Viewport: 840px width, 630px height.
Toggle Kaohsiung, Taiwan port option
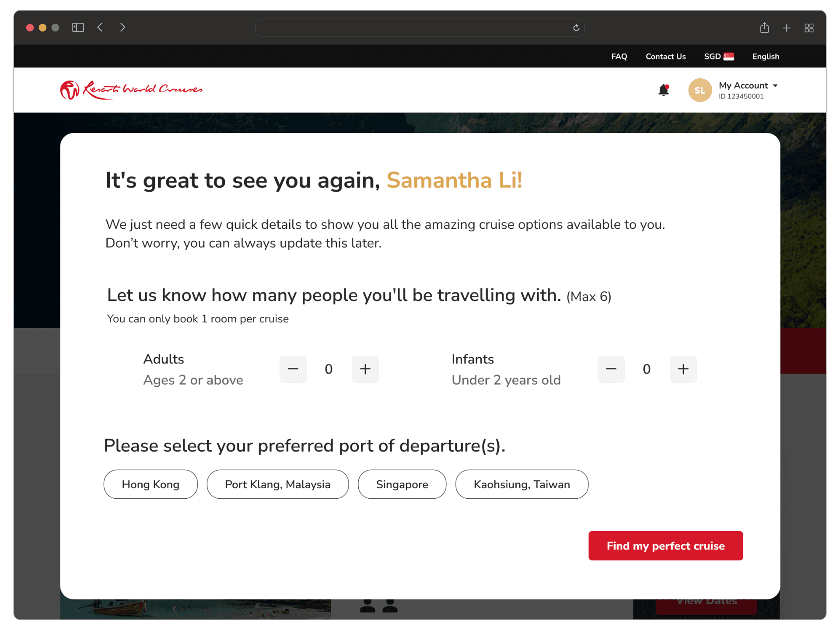[521, 484]
